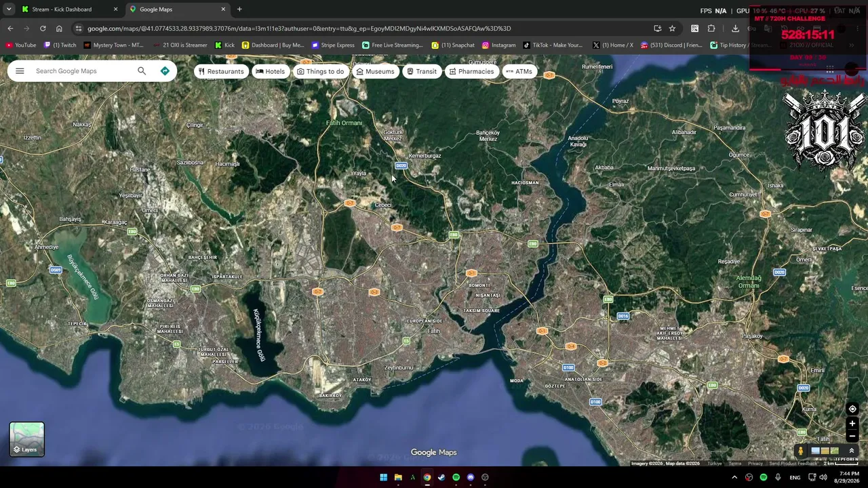The height and width of the screenshot is (488, 868).
Task: Open the YouTube bookmark
Action: click(x=21, y=45)
